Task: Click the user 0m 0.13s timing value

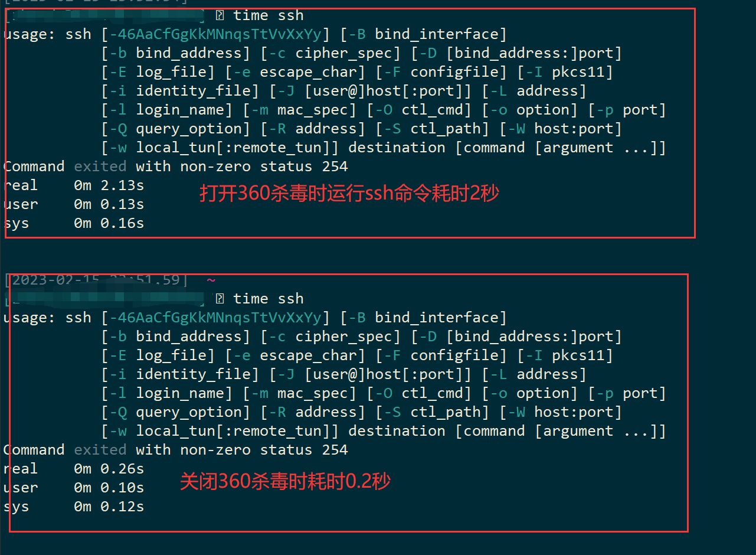Action: click(x=109, y=204)
